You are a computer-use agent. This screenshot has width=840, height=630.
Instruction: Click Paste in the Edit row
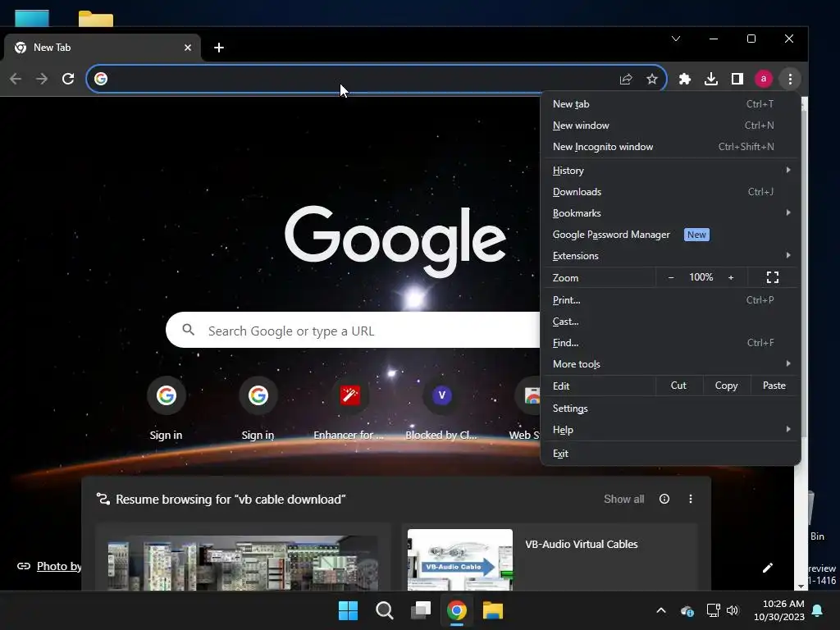click(x=774, y=386)
